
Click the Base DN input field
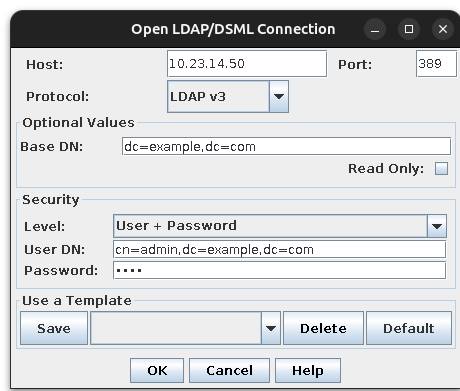pyautogui.click(x=286, y=146)
